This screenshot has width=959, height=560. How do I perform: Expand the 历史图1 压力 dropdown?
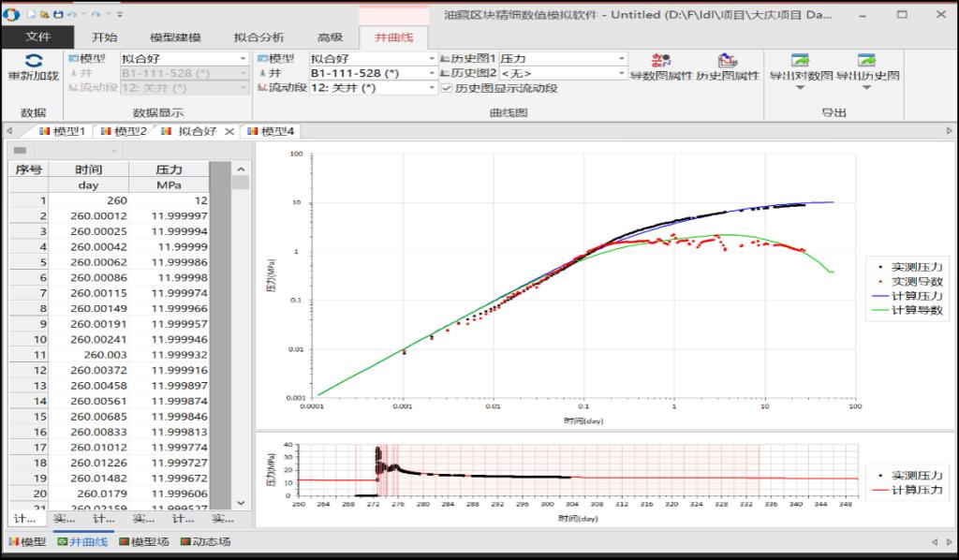621,58
